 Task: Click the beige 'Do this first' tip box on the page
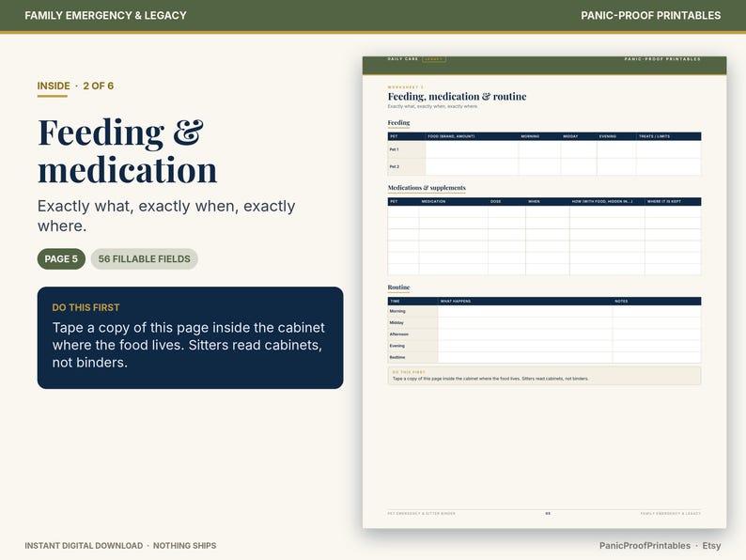tap(544, 376)
